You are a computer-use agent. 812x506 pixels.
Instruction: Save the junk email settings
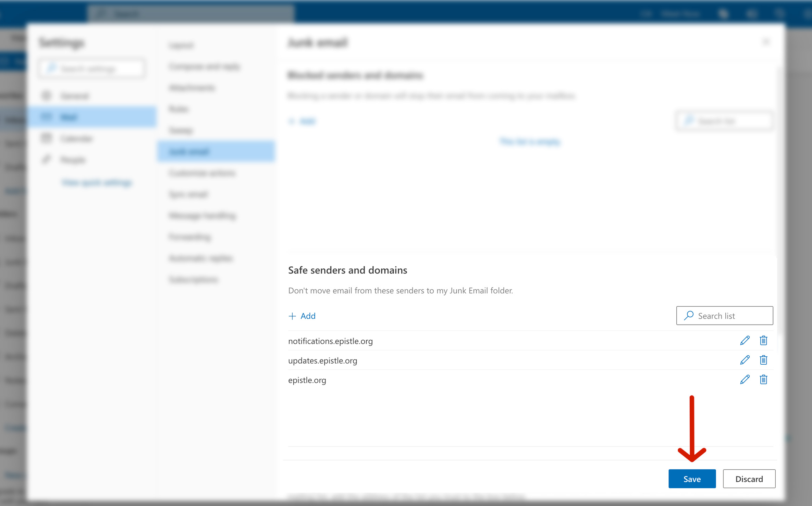[692, 479]
